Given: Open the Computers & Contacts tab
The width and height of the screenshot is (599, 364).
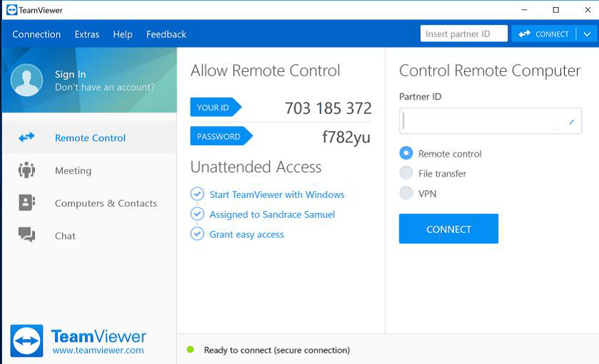Looking at the screenshot, I should click(x=89, y=203).
